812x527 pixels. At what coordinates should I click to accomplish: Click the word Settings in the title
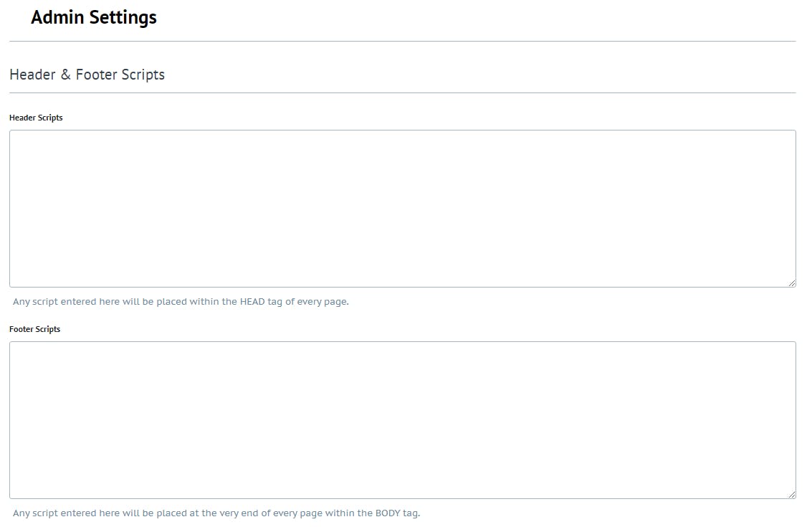(123, 18)
